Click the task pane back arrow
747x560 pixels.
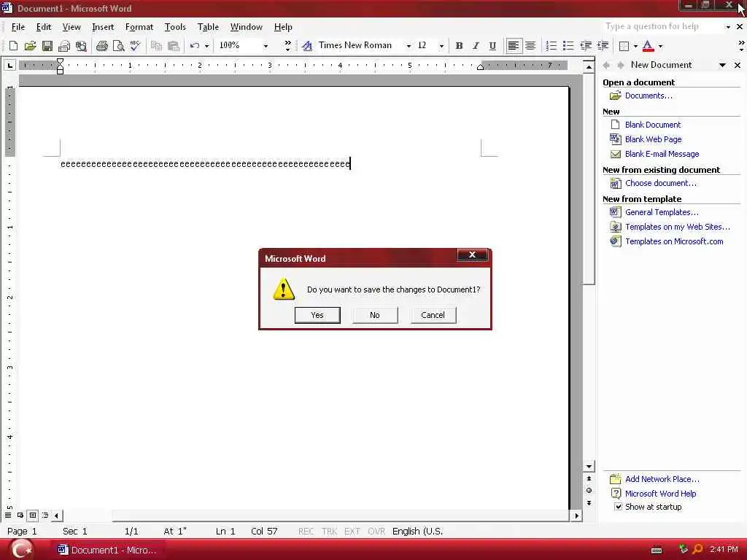tap(606, 65)
